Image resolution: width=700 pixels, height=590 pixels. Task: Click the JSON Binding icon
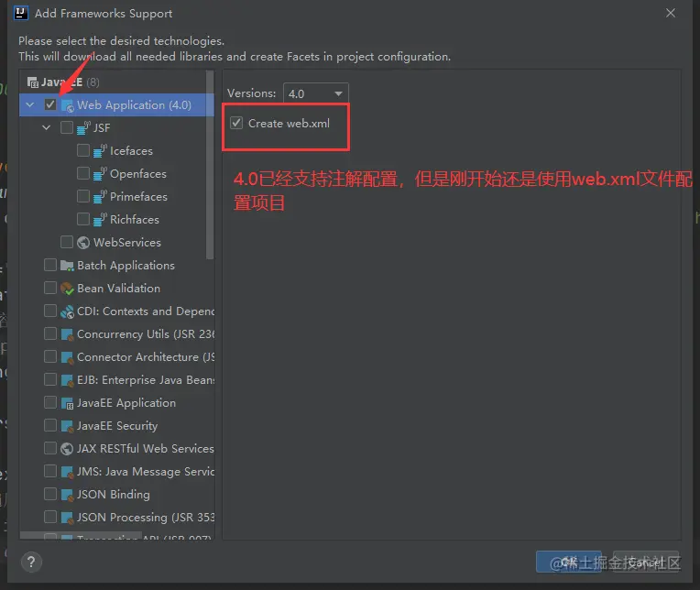tap(67, 495)
